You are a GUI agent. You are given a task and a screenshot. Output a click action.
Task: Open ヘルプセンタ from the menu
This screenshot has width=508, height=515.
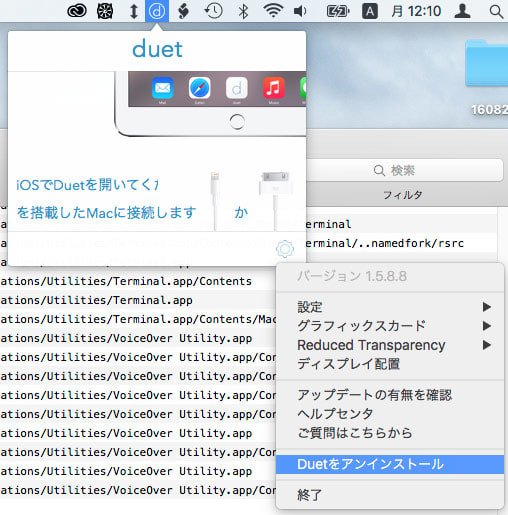coord(390,414)
